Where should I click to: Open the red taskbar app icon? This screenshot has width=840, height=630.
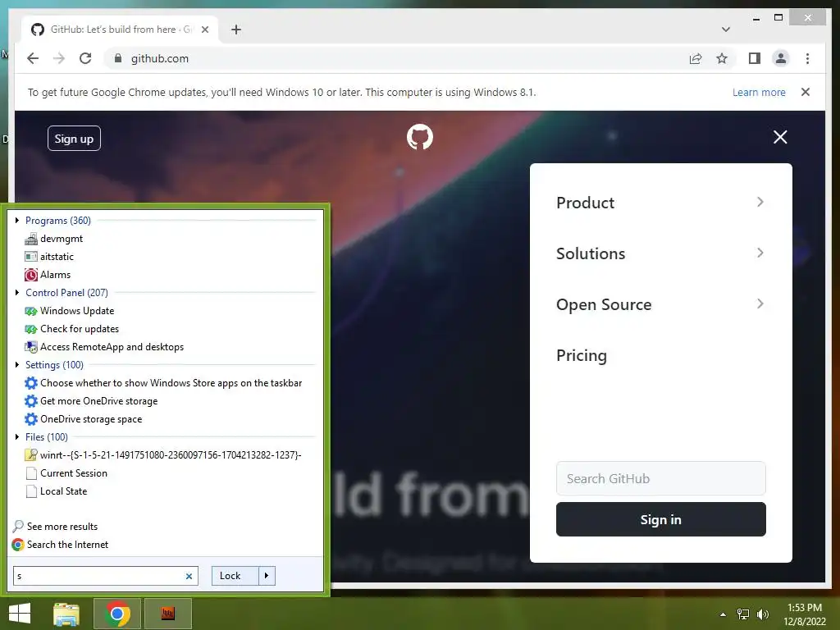[167, 614]
